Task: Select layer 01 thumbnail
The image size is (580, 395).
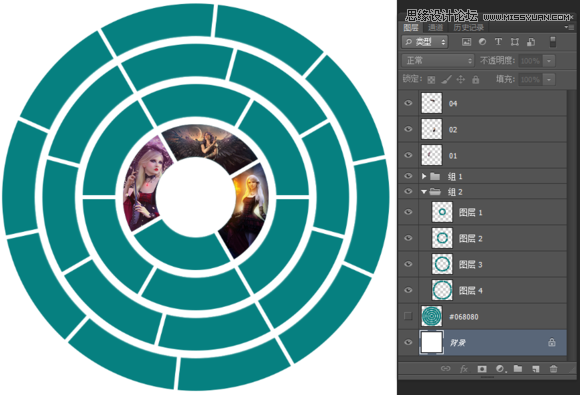Action: tap(432, 155)
